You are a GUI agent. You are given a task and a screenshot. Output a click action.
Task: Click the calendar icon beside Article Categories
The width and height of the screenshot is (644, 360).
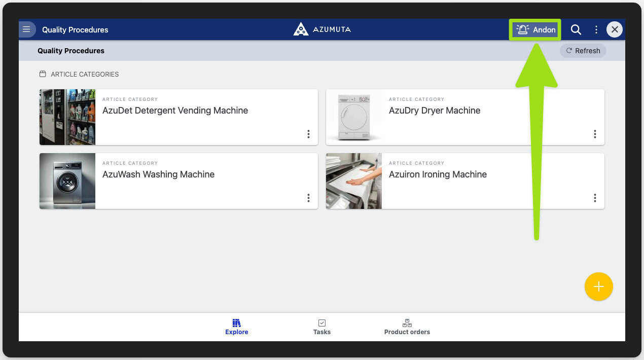[x=43, y=74]
